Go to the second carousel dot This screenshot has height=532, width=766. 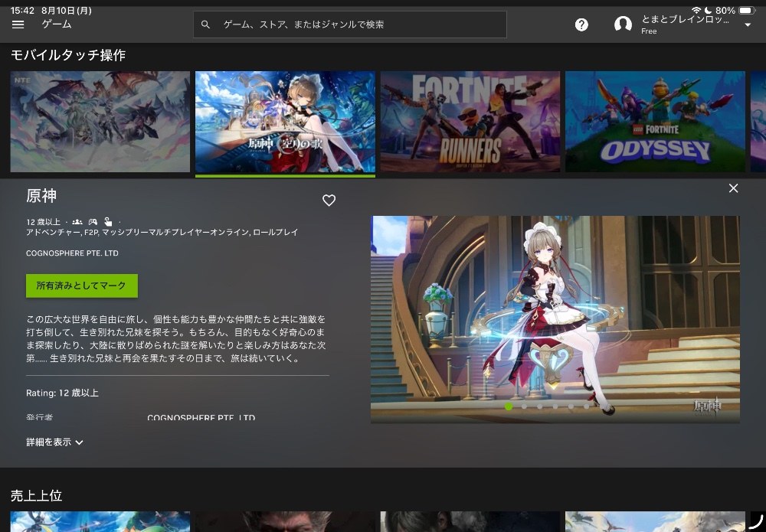(524, 406)
